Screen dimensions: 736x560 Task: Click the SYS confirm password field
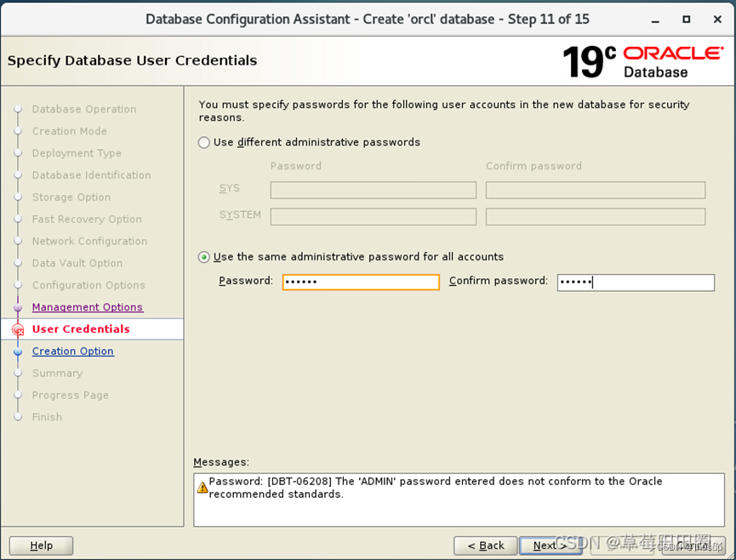point(596,190)
